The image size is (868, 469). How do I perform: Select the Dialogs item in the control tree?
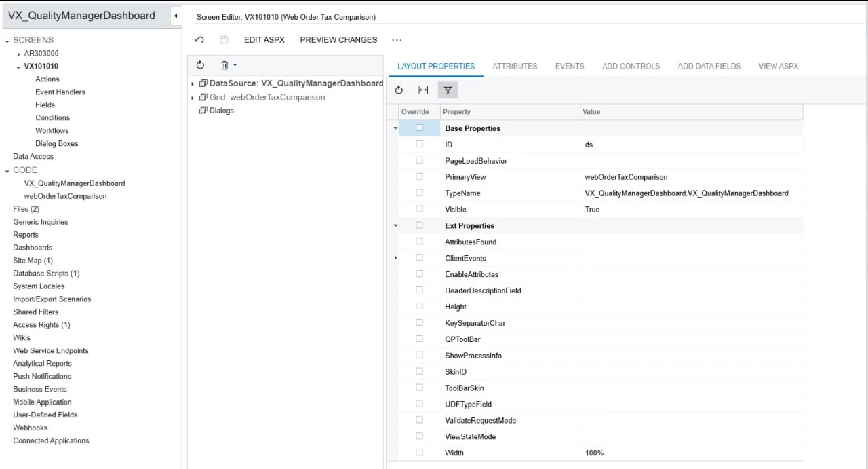tap(221, 111)
